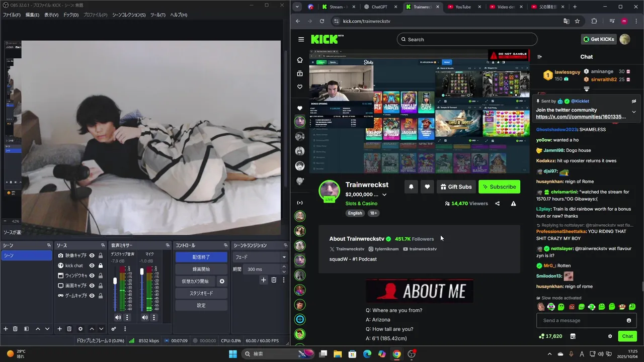
Task: Mute the マイク audio channel
Action: click(145, 317)
